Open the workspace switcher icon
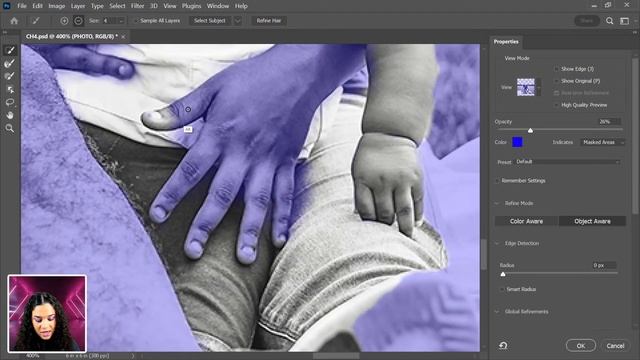The height and width of the screenshot is (360, 640). 624,21
